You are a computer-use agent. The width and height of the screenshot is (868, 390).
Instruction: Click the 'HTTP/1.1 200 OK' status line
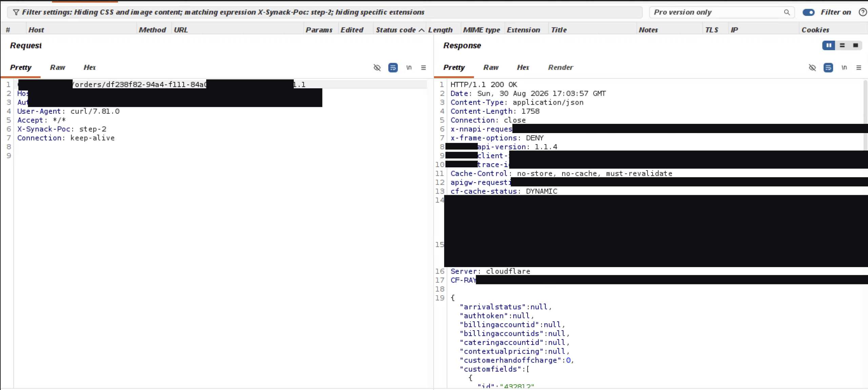point(484,85)
